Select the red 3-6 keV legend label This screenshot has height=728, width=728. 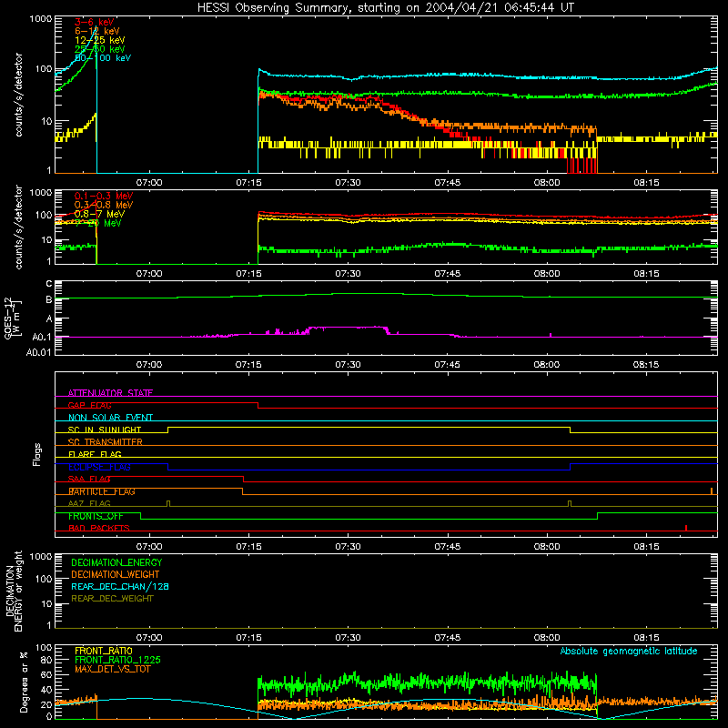[x=95, y=22]
